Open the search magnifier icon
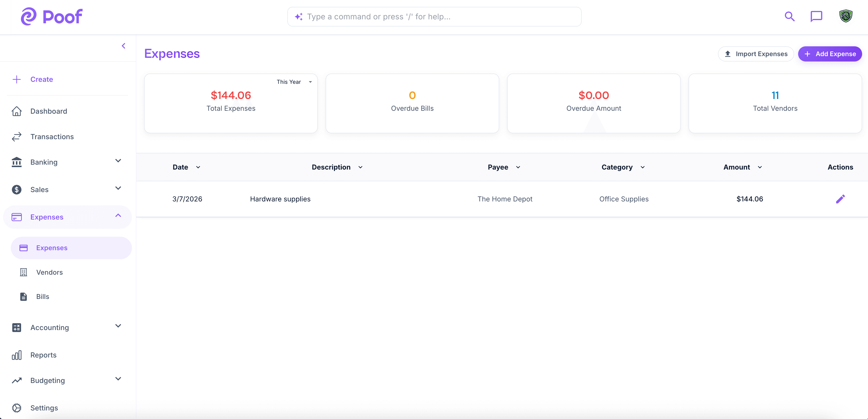 [x=790, y=16]
